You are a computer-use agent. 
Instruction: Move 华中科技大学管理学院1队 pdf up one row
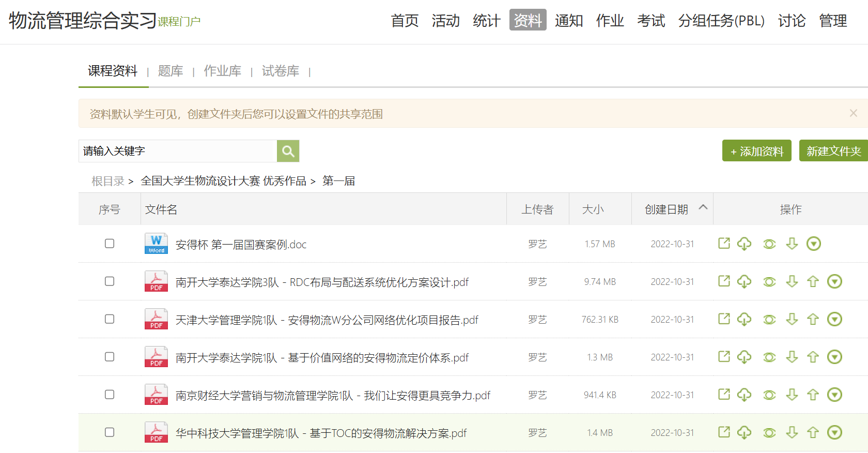click(x=813, y=432)
